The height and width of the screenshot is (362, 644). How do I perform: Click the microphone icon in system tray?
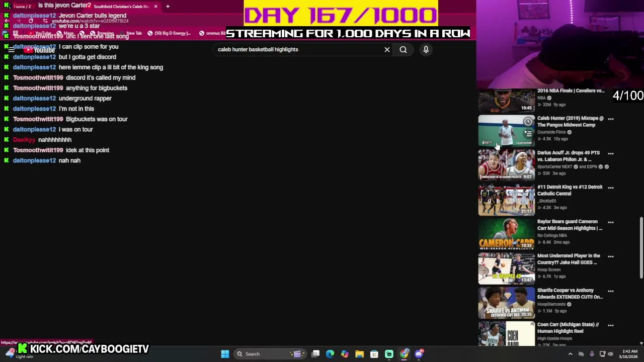tap(592, 354)
